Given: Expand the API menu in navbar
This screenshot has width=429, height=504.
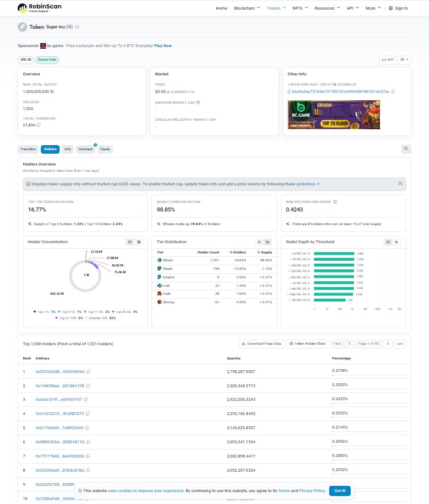Looking at the screenshot, I should point(352,8).
